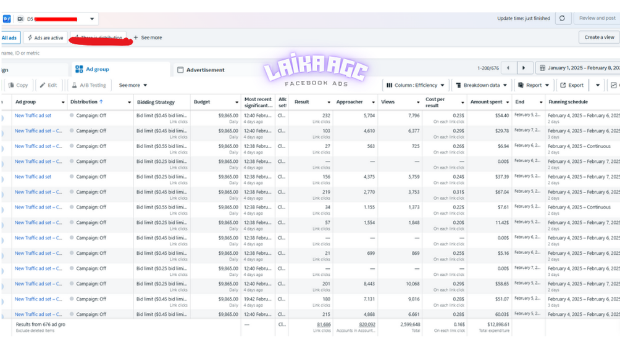Image resolution: width=620 pixels, height=364 pixels.
Task: Click the Create a view button
Action: tap(599, 37)
